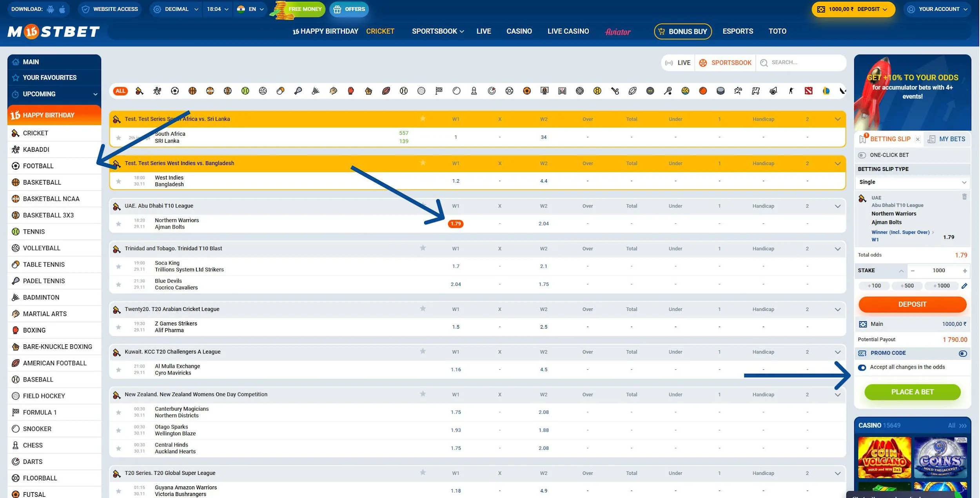Click the Apple download icon
The width and height of the screenshot is (980, 498).
pos(62,9)
